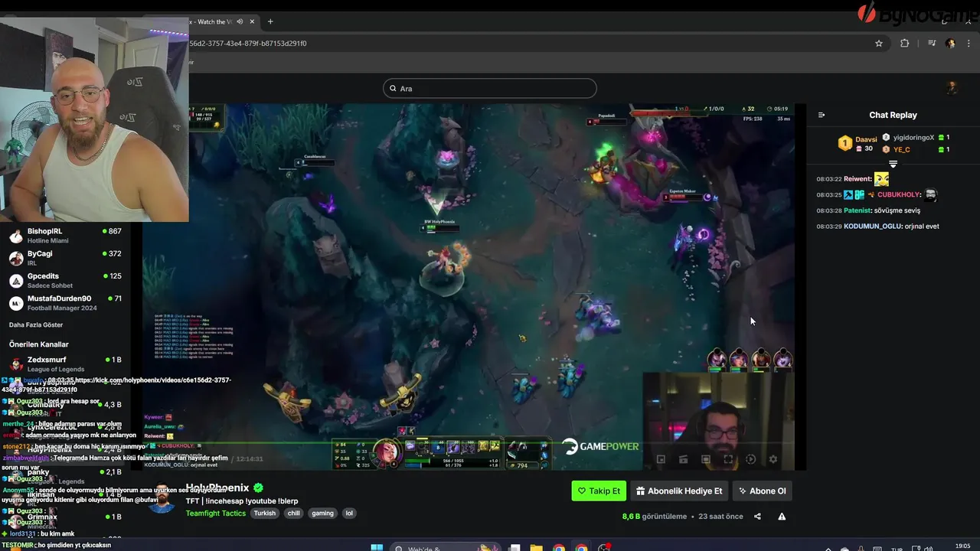Close the current browser tab

click(252, 21)
